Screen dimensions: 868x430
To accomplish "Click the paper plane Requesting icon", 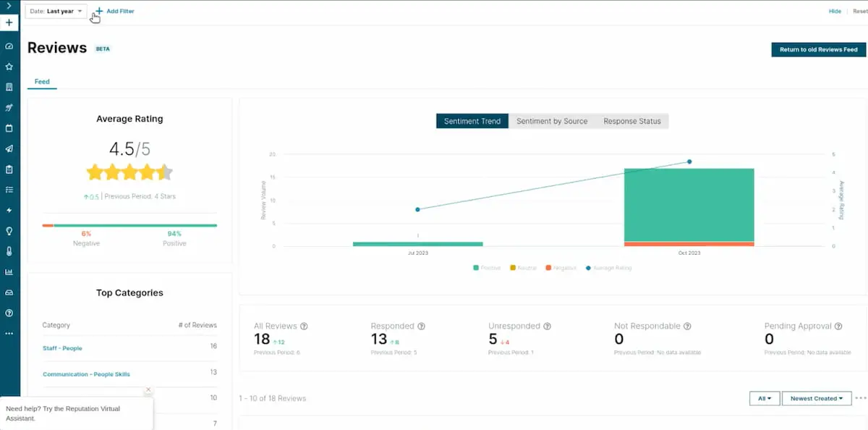I will coord(9,148).
